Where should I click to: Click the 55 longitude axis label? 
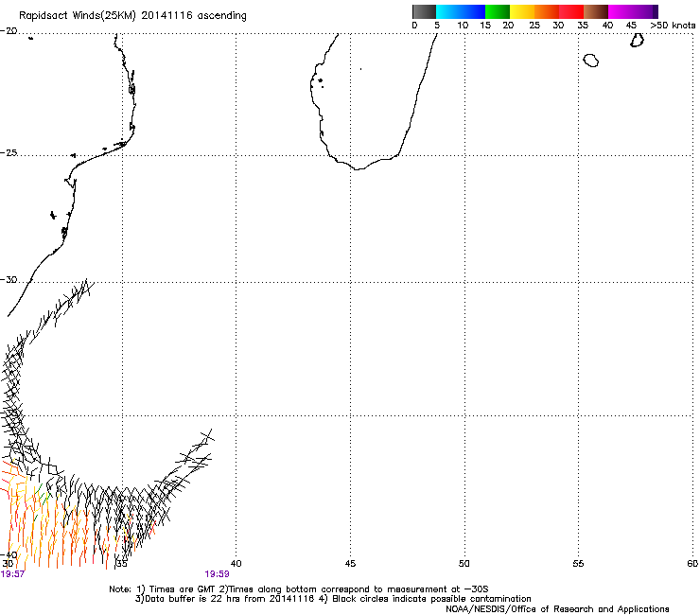(578, 564)
